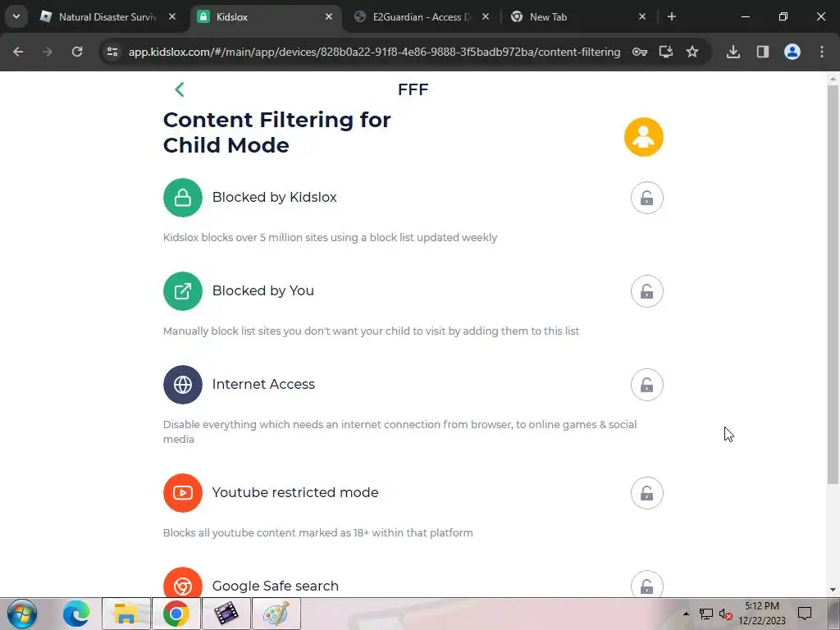Toggle the Blocked by You lock switch
This screenshot has width=840, height=630.
(646, 291)
